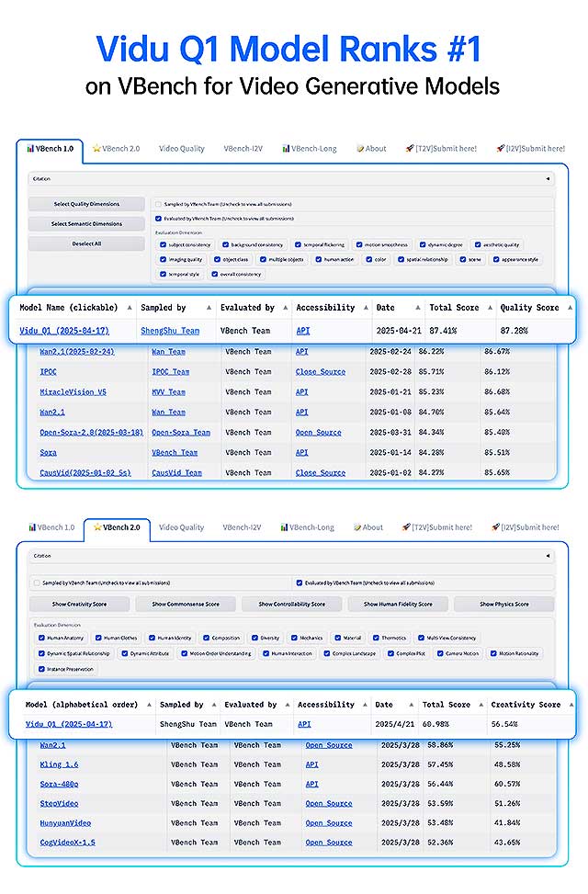Uncheck background consistency dimension
Viewport: 588px width, 894px height.
225,244
